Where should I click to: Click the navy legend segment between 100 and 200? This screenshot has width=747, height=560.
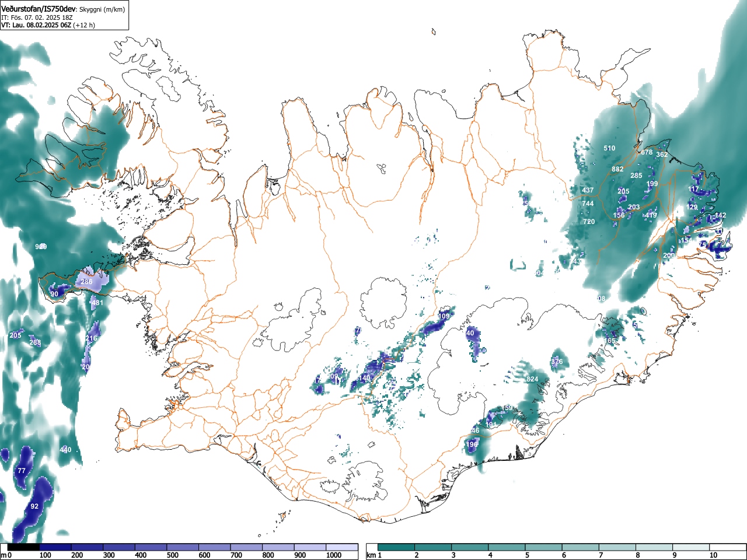tap(55, 547)
